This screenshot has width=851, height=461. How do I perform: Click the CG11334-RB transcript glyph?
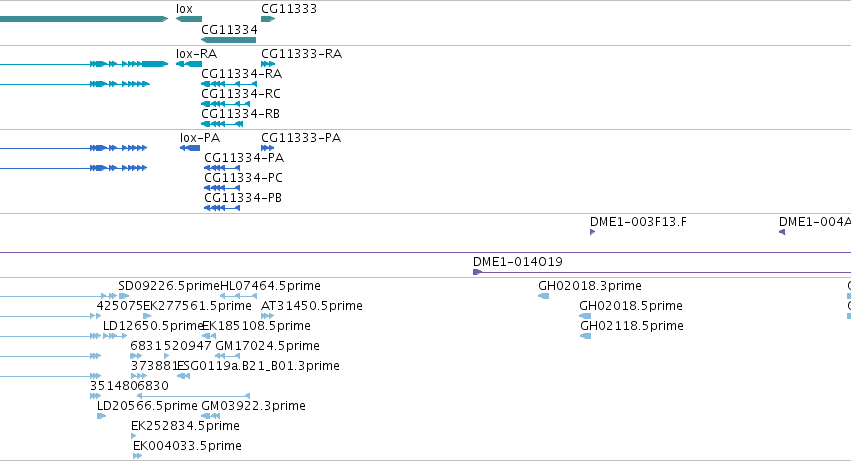tap(222, 124)
